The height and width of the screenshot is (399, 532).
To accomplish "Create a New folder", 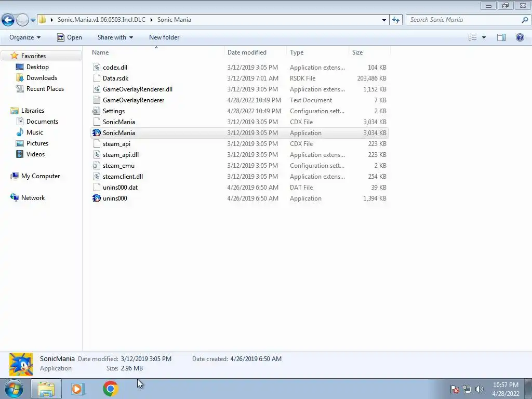I will click(164, 37).
